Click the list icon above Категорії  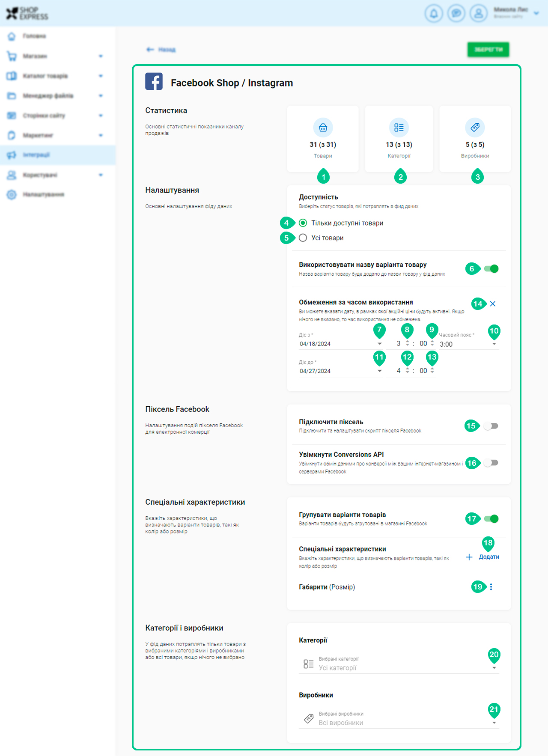pyautogui.click(x=399, y=128)
